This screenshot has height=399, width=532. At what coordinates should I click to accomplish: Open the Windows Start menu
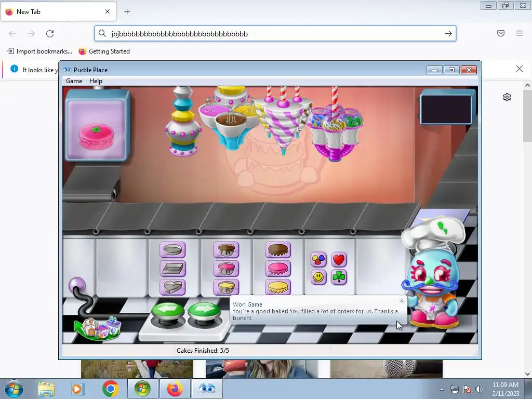click(14, 389)
